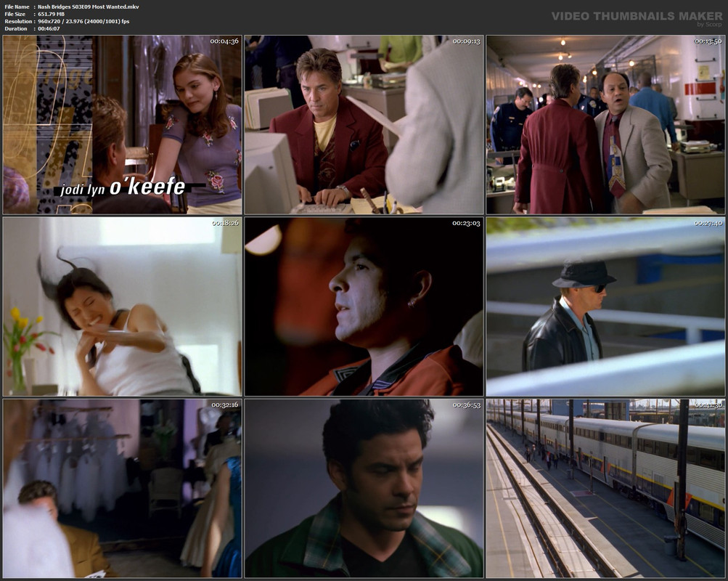
Task: Open the 00:32:16 dress shop thumbnail
Action: tap(122, 489)
